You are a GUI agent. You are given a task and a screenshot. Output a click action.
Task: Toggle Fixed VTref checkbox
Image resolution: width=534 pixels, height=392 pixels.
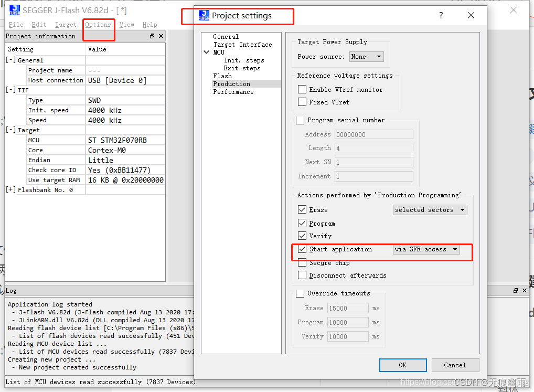(x=302, y=102)
